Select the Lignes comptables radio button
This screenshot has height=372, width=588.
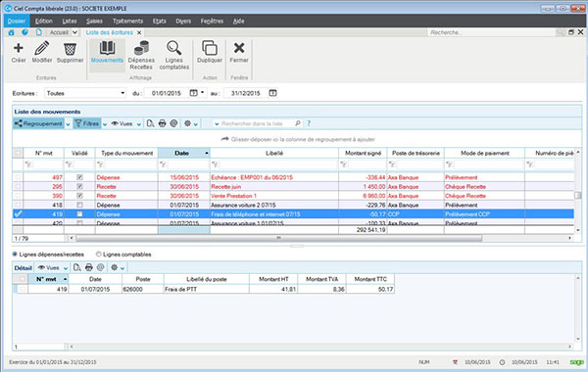(99, 255)
